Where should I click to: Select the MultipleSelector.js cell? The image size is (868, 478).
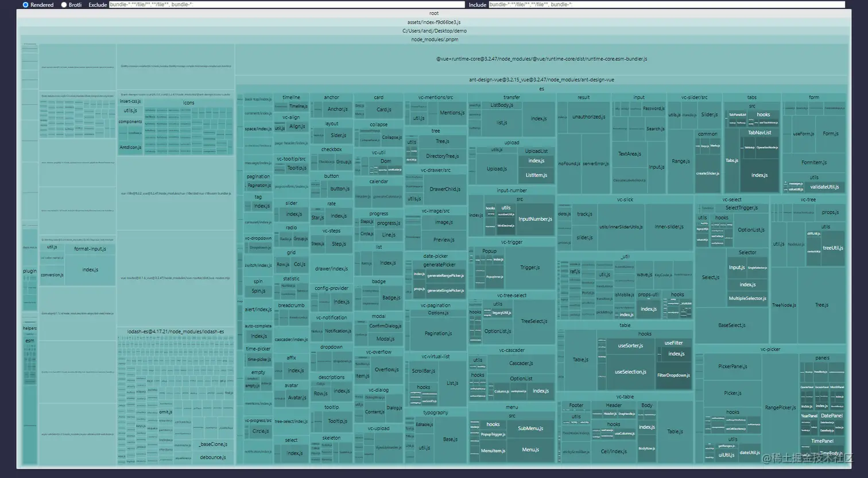(747, 299)
